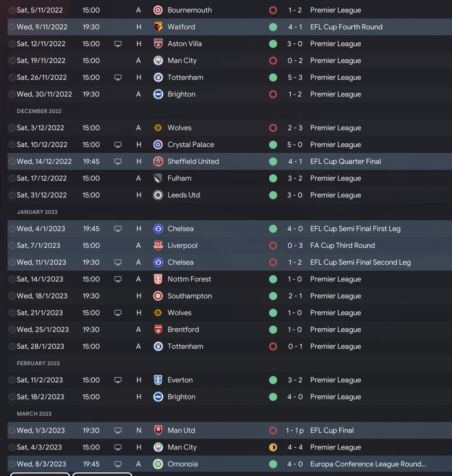Toggle the checkmark beside Sat, 18/2/2023
The height and width of the screenshot is (476, 452).
pyautogui.click(x=12, y=397)
